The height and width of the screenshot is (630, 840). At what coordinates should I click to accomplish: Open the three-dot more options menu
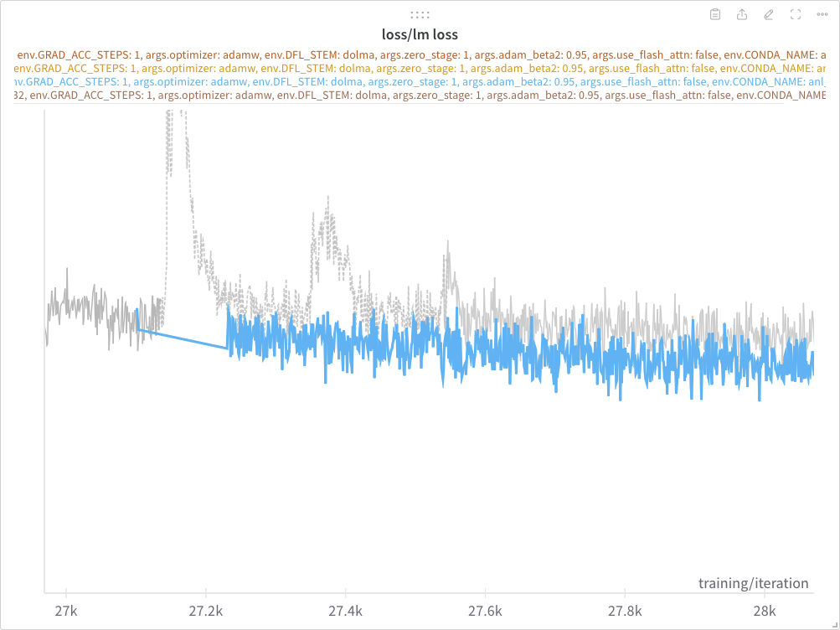pos(822,14)
